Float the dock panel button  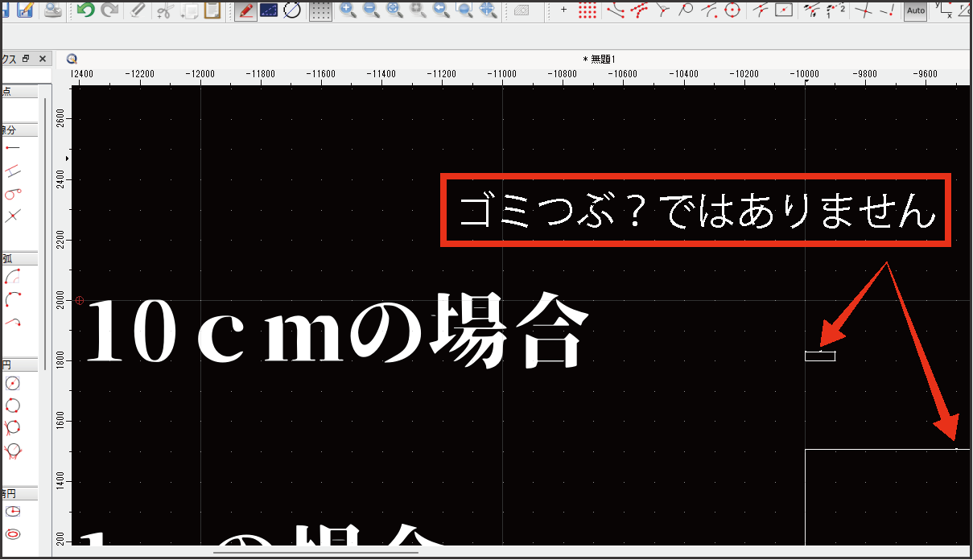point(26,59)
